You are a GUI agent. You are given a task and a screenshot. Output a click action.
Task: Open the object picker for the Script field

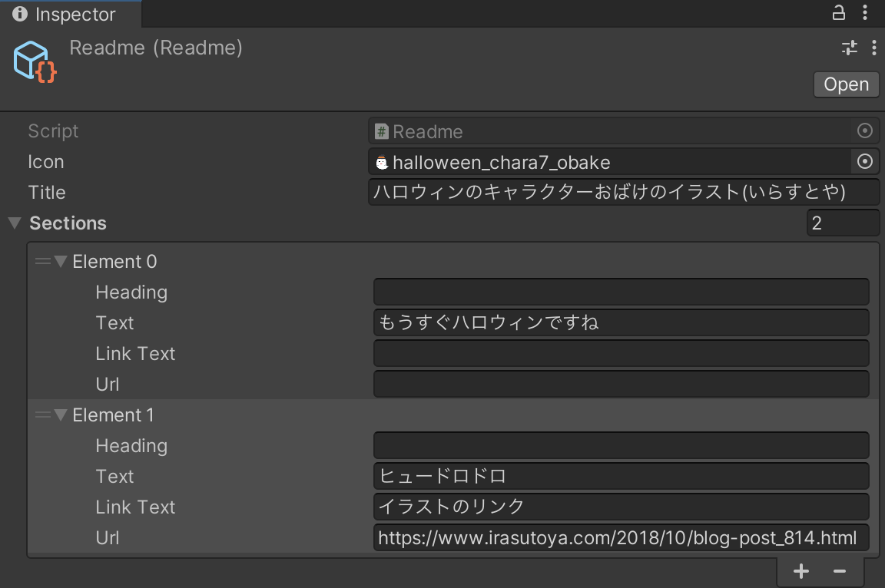click(x=865, y=130)
